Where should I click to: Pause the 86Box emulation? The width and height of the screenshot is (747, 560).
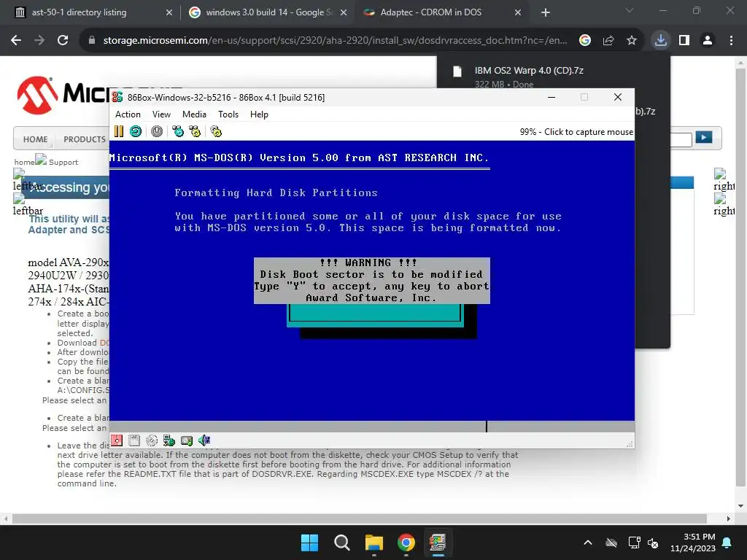(119, 131)
